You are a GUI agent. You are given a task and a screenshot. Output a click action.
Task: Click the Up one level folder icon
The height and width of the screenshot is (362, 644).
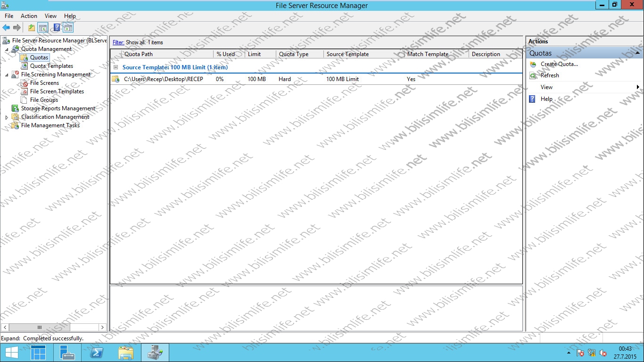pyautogui.click(x=32, y=28)
